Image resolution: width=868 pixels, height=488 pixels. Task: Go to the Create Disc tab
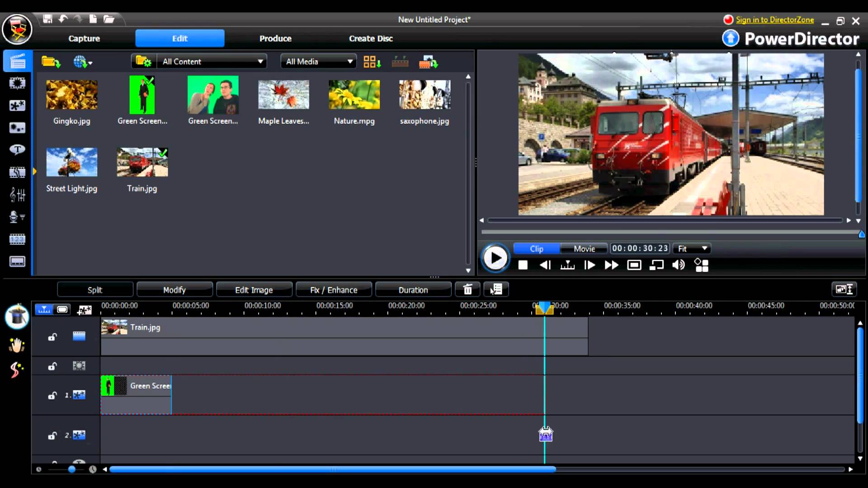point(371,38)
